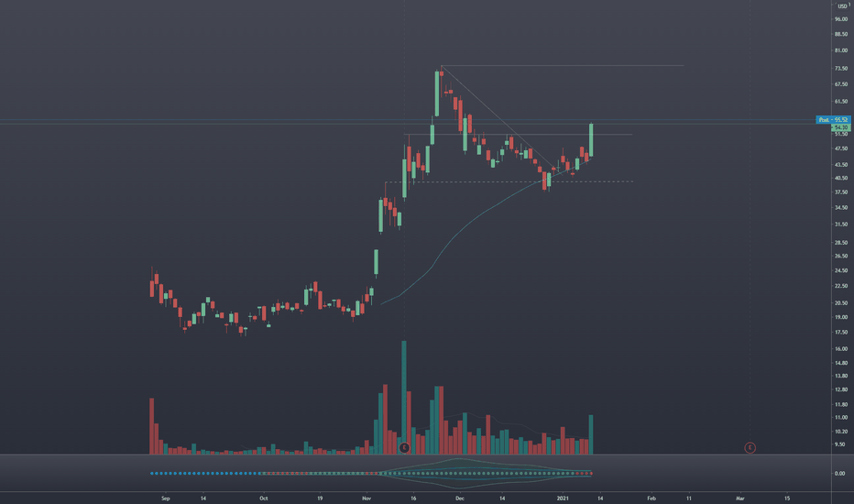Click the blue Post 55.52 price label
Image resolution: width=854 pixels, height=504 pixels.
point(833,119)
